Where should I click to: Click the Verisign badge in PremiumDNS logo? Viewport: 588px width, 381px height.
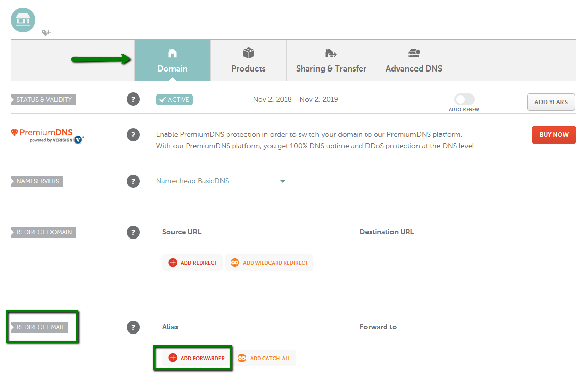[78, 140]
